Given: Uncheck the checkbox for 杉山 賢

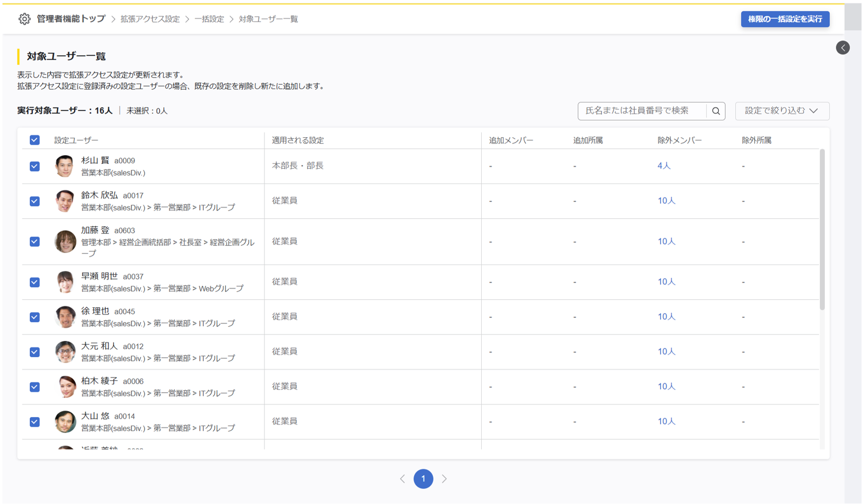Looking at the screenshot, I should coord(34,166).
